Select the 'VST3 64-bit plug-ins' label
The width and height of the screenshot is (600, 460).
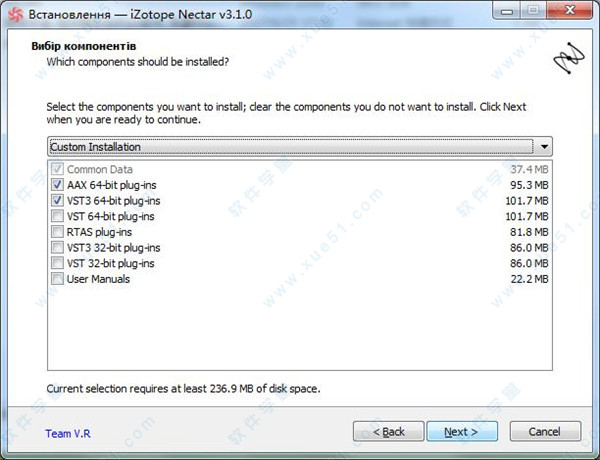114,201
